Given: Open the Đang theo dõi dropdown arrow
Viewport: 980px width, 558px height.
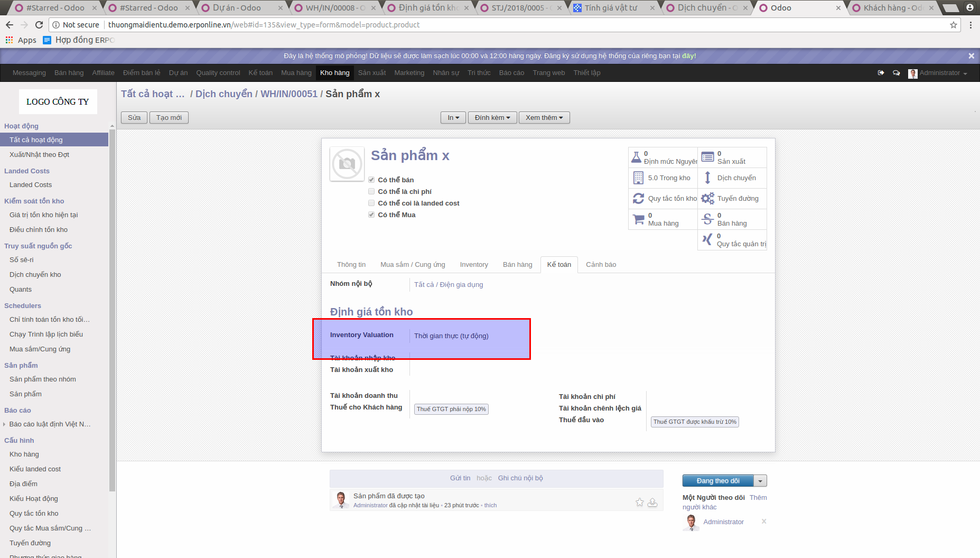Looking at the screenshot, I should pyautogui.click(x=760, y=481).
